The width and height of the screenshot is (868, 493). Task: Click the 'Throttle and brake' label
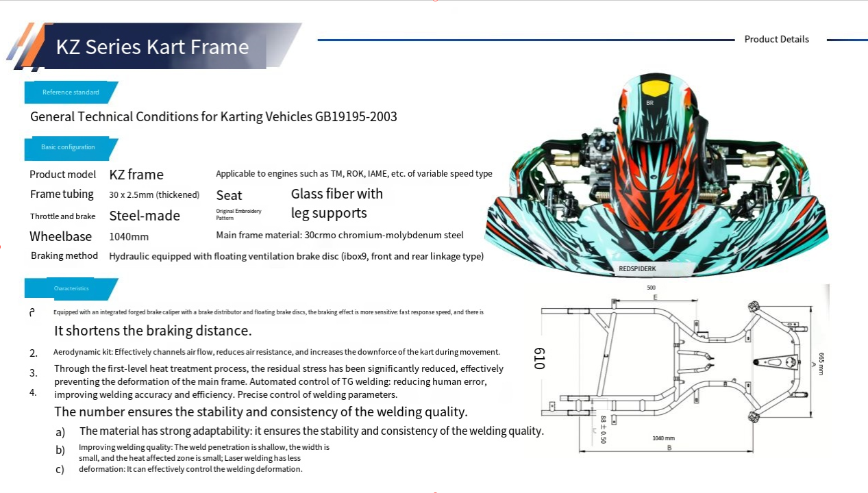tap(63, 216)
